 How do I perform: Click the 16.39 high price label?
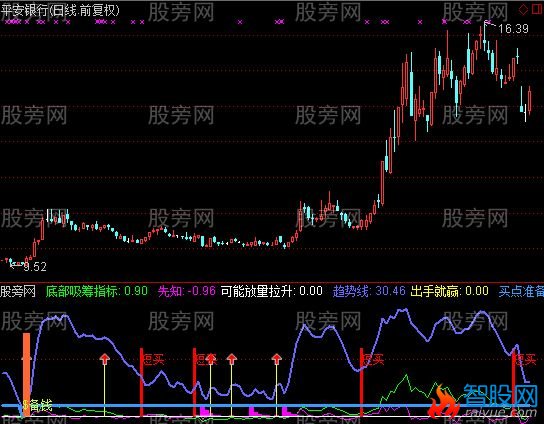click(513, 29)
